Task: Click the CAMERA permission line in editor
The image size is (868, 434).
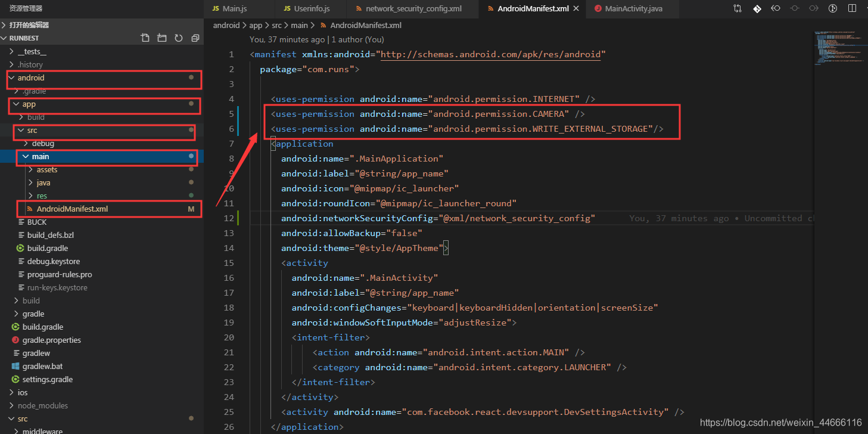Action: click(428, 114)
